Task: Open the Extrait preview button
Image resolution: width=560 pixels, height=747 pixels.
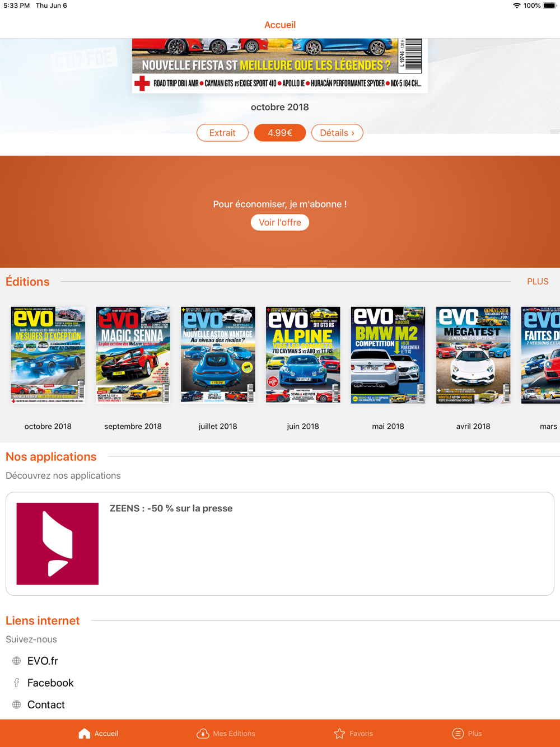Action: click(x=222, y=133)
